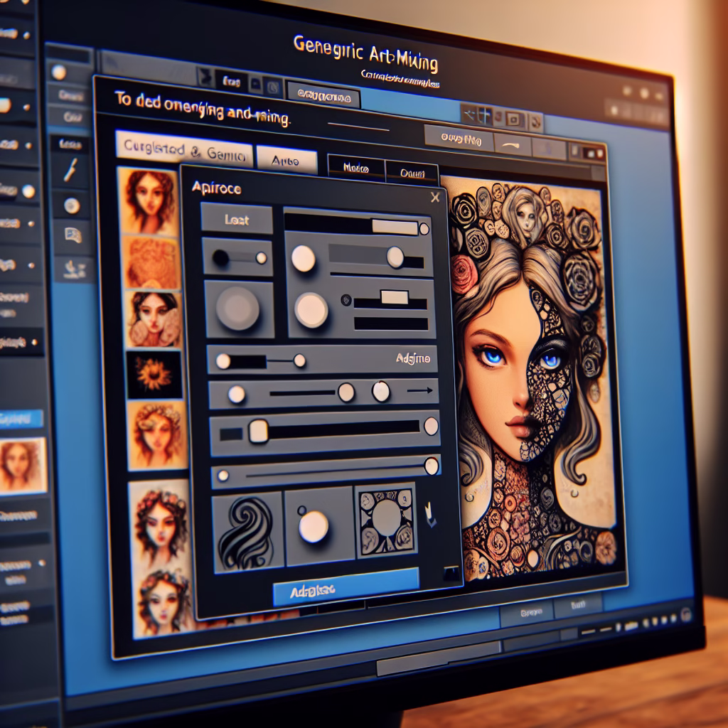
Task: Toggle the small knob switch below the Lect button
Action: [x=239, y=257]
